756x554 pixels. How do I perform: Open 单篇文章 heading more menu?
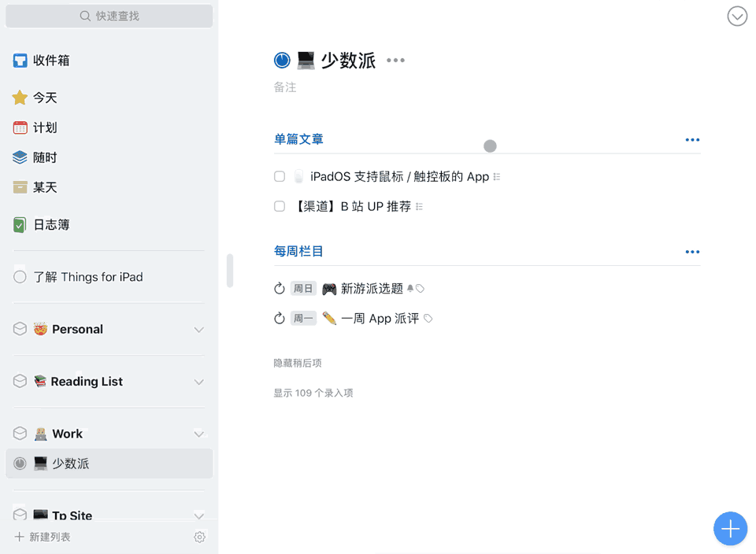pos(692,140)
